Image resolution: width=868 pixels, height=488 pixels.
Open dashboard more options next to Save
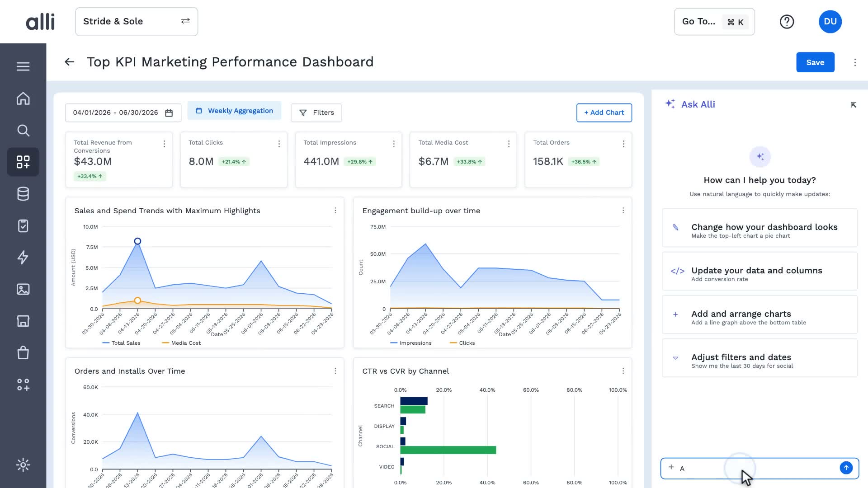855,62
